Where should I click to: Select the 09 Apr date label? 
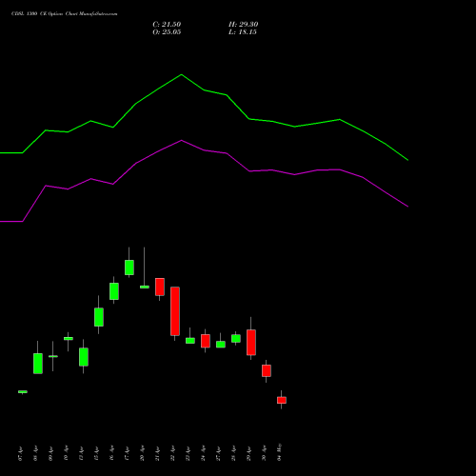pos(51,454)
